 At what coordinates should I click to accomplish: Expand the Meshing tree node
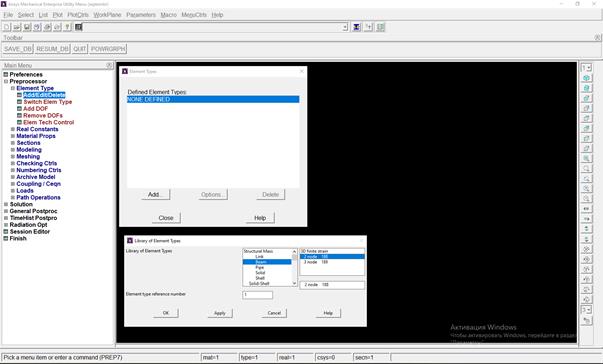(x=13, y=156)
